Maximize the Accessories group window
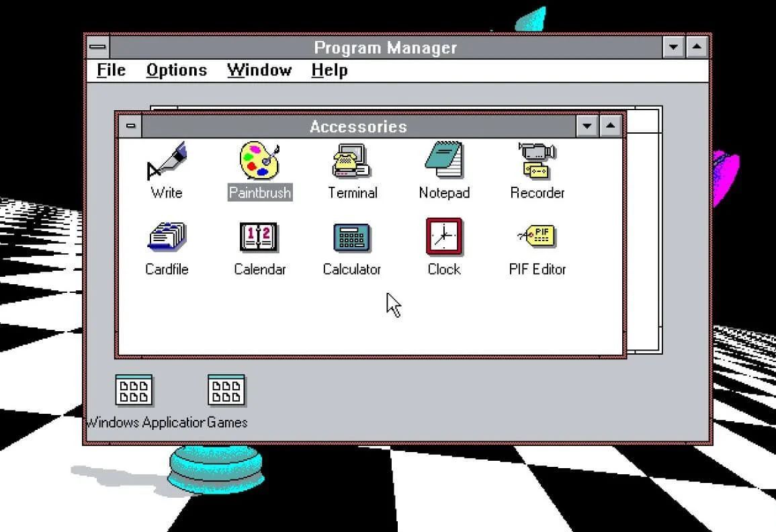 610,126
